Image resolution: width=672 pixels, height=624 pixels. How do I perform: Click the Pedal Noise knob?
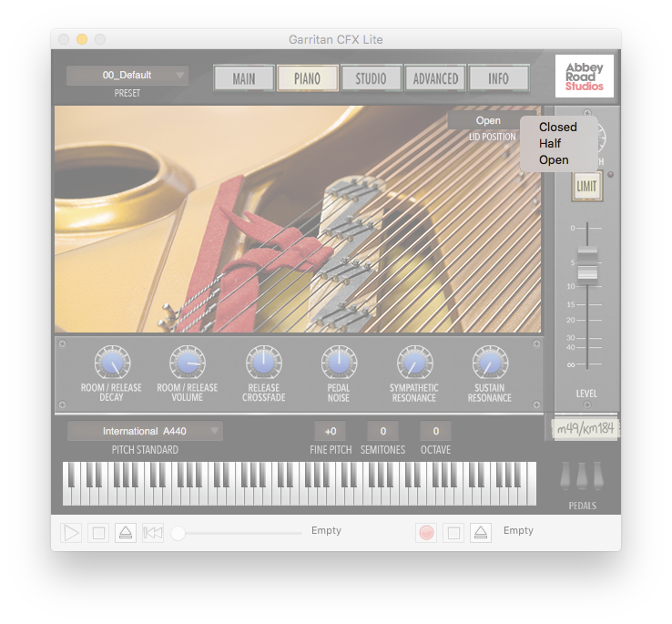[x=339, y=363]
